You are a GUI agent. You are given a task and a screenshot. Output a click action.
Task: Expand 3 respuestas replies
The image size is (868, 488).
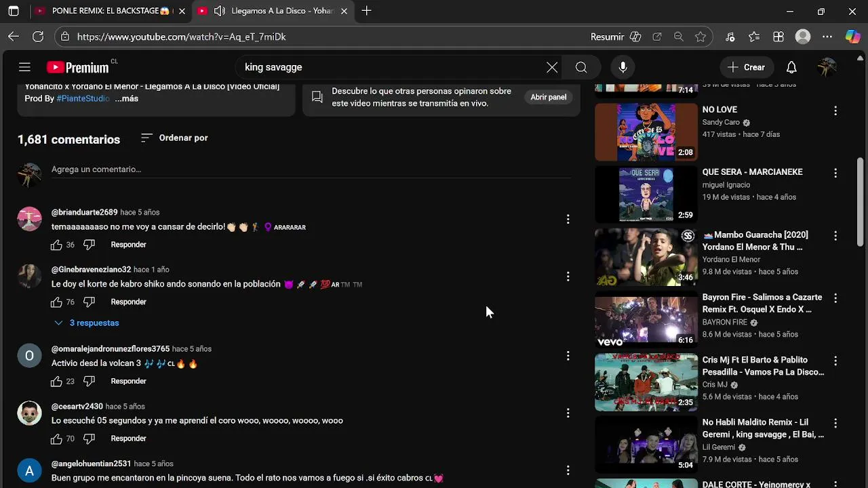click(87, 323)
